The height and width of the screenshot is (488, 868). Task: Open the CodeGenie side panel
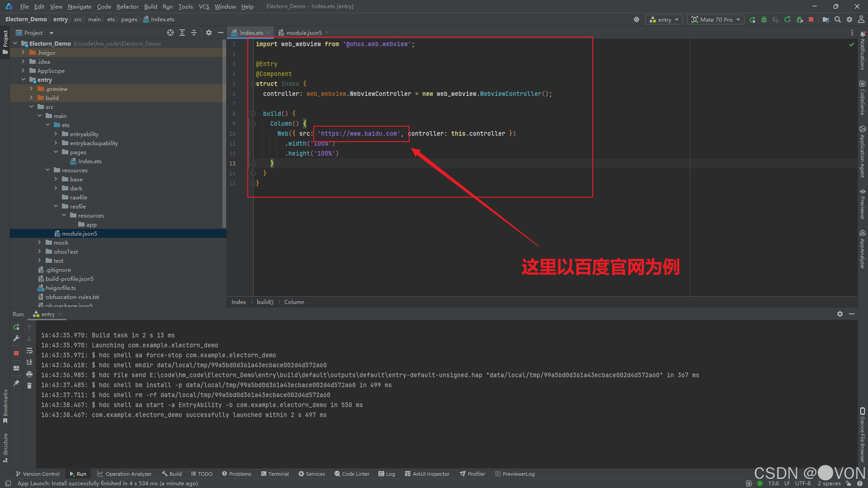coord(863,98)
